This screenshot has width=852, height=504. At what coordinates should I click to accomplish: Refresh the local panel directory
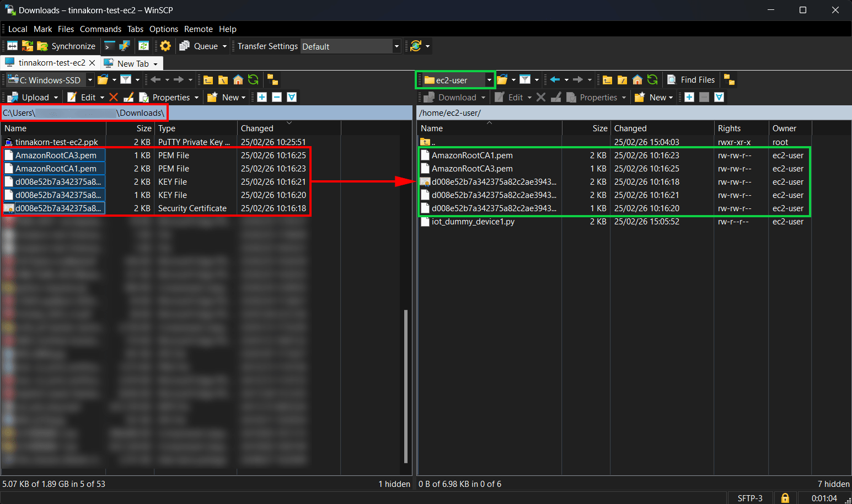click(253, 80)
